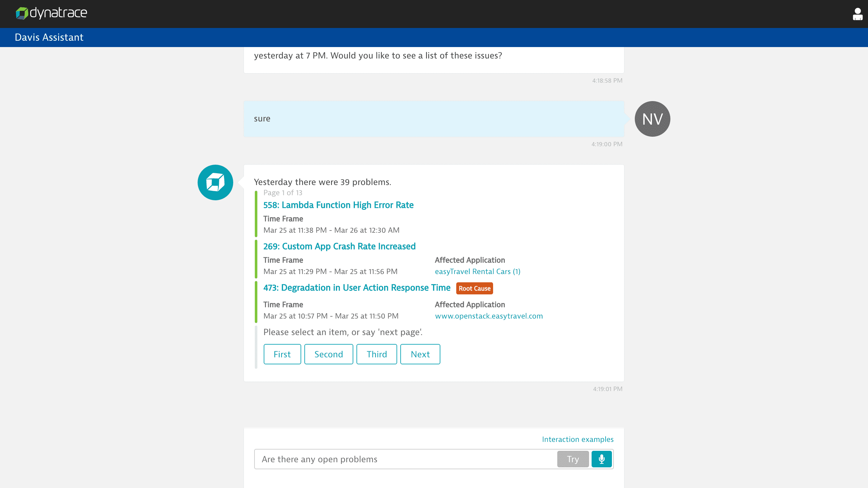Click 'Mar 25 at 11:38 PM - Mar 26 at 12:30 AM'

click(331, 230)
